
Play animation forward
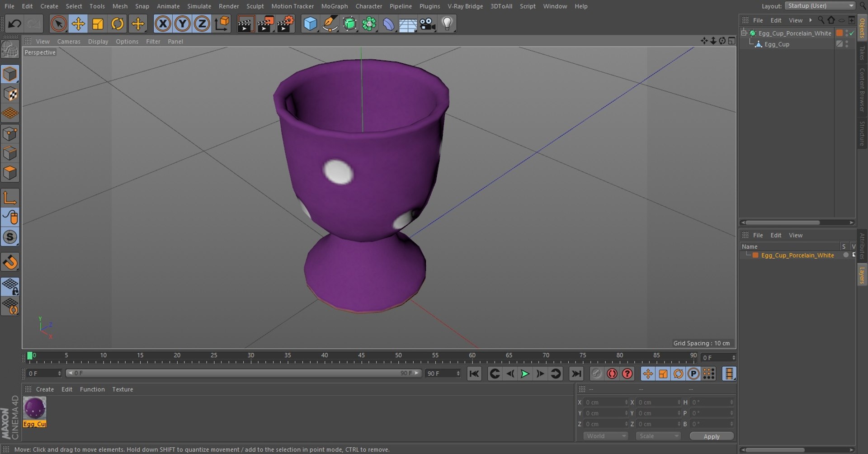(525, 374)
